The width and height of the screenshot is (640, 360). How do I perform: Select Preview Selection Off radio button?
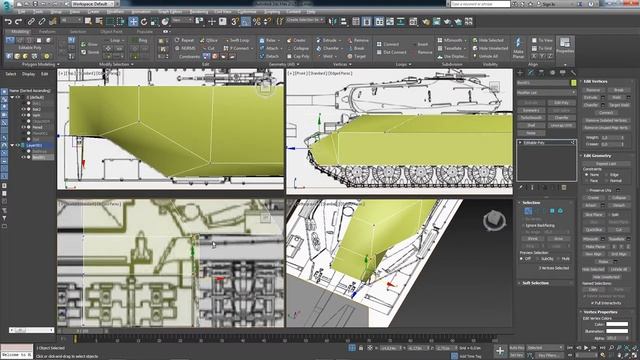click(x=521, y=259)
